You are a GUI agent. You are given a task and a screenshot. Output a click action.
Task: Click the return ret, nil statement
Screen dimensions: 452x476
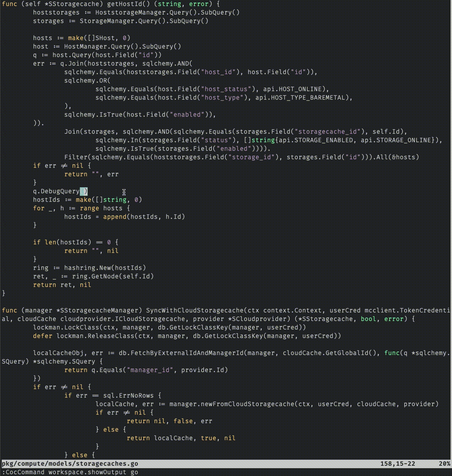pos(62,284)
